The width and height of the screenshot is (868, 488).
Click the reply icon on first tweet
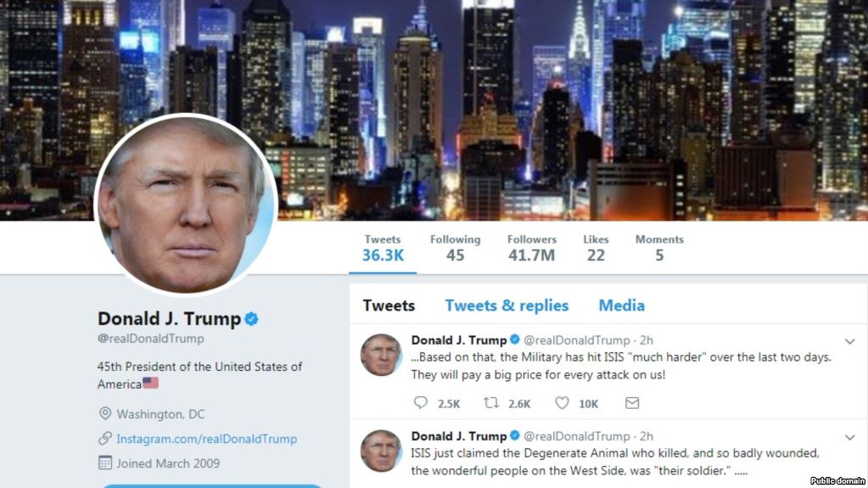pos(421,402)
